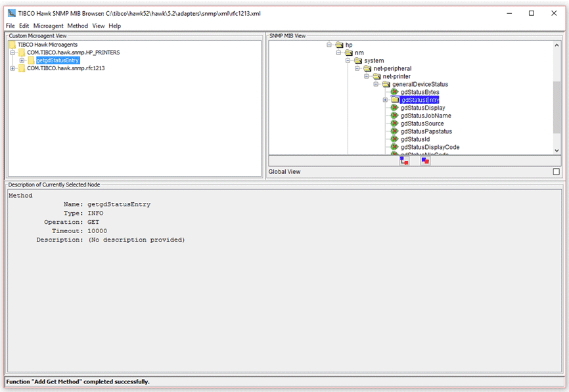Click the gdStatusJobName leaf node icon
Viewport: 569px width, 392px height.
pos(394,116)
